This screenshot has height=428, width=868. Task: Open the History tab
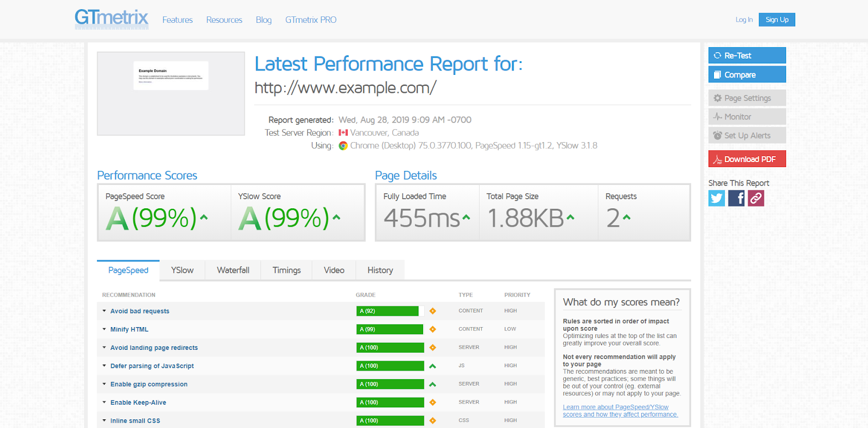380,270
